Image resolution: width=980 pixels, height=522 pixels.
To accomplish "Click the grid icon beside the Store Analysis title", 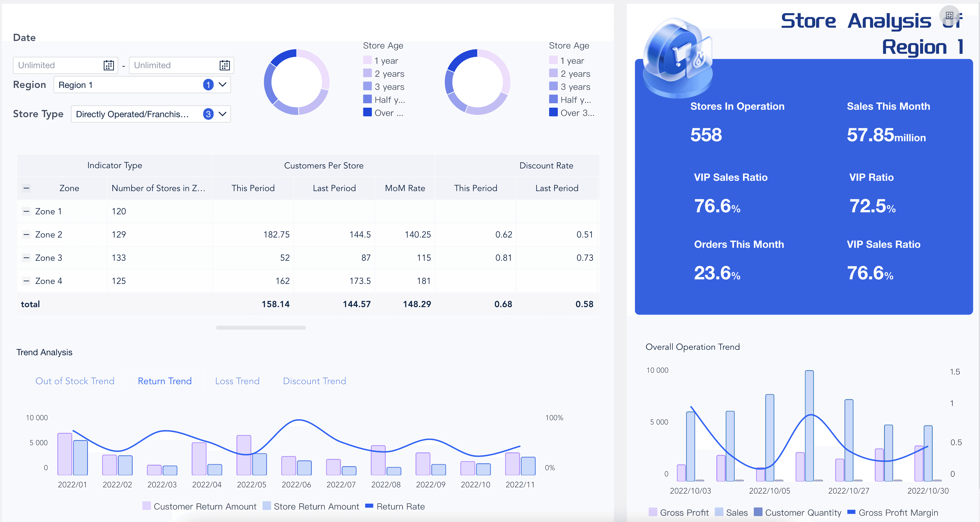I will click(x=949, y=15).
